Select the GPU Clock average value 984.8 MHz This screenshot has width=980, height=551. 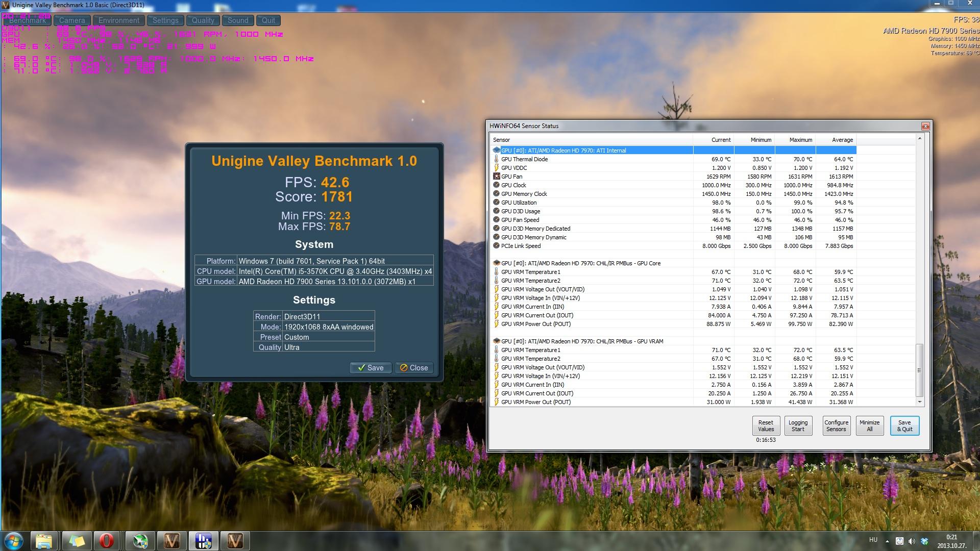[840, 185]
